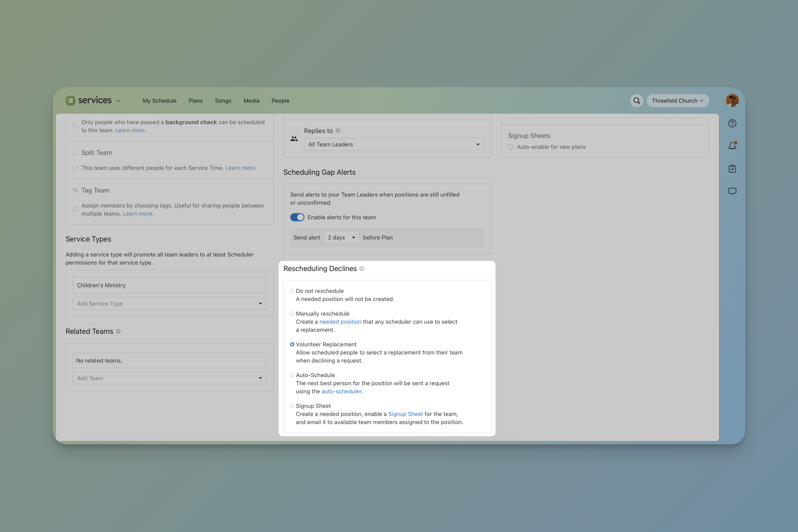Open the Add Service Type dropdown
This screenshot has width=798, height=532.
click(169, 304)
